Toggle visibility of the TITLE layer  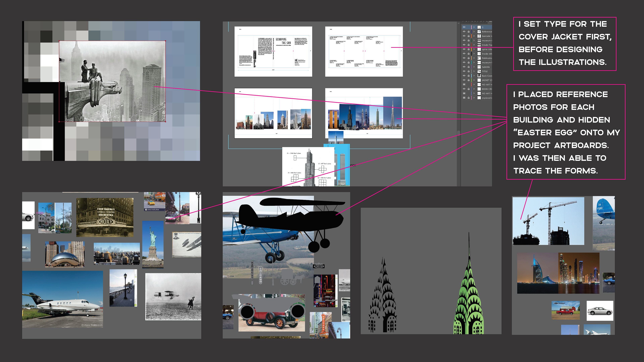coord(464,71)
